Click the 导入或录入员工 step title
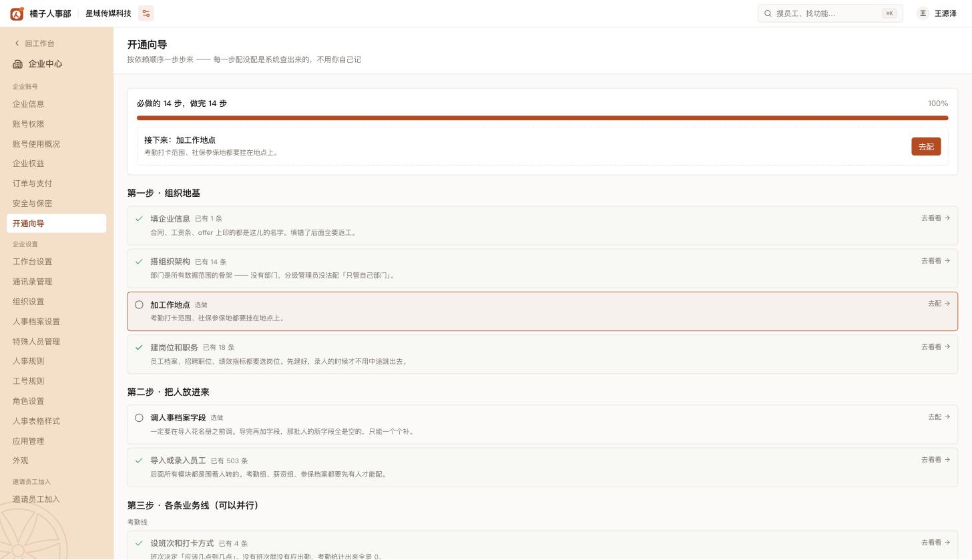 (x=178, y=461)
